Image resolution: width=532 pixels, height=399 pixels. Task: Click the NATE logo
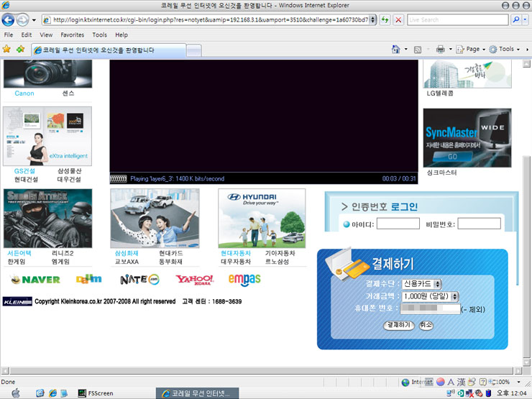point(139,279)
